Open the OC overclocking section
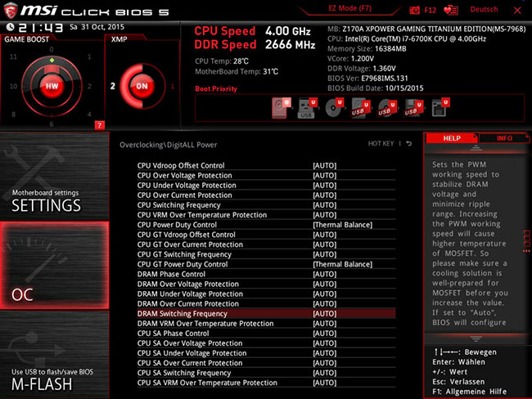This screenshot has height=399, width=532. point(54,266)
